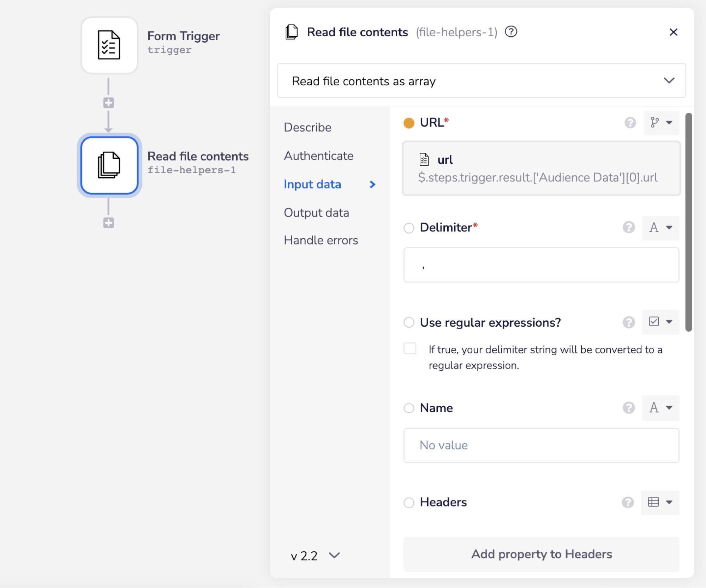Viewport: 706px width, 588px height.
Task: Open the Read file contents as array dropdown
Action: click(x=481, y=81)
